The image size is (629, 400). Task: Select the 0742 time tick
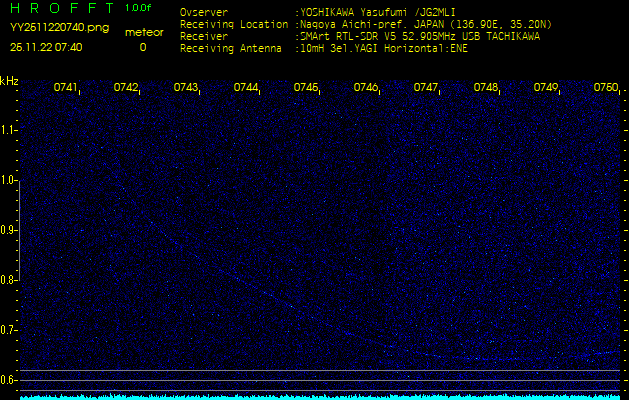[x=126, y=88]
